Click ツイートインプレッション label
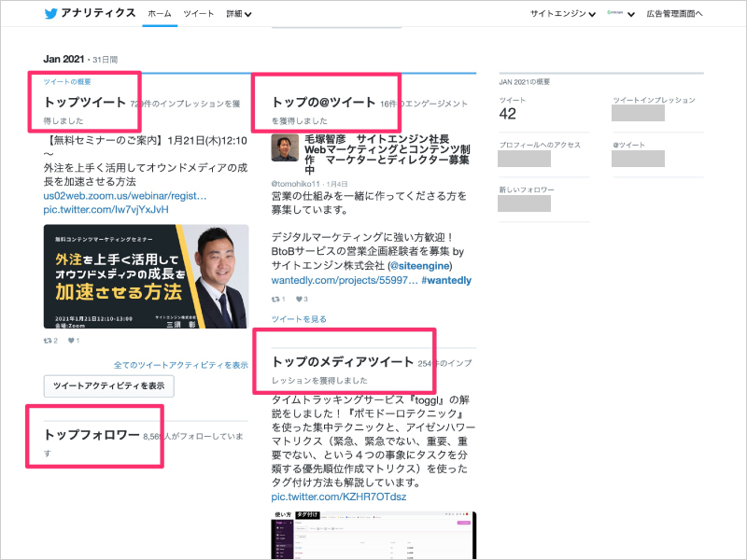The image size is (747, 560). [655, 100]
